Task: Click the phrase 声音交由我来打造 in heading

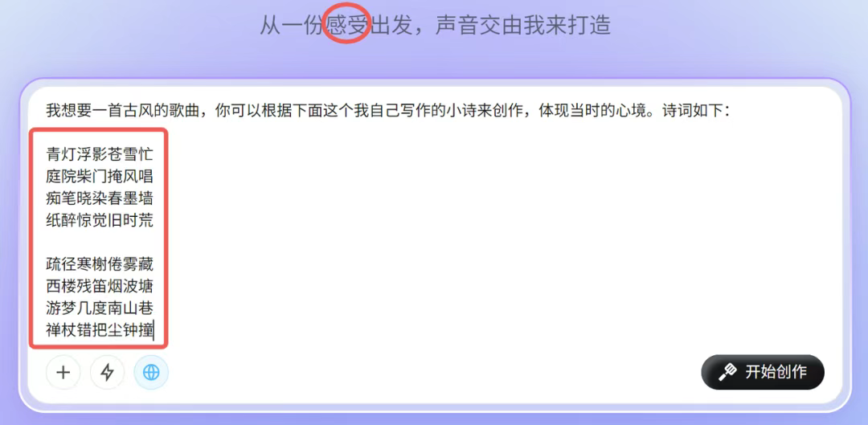Action: tap(522, 26)
